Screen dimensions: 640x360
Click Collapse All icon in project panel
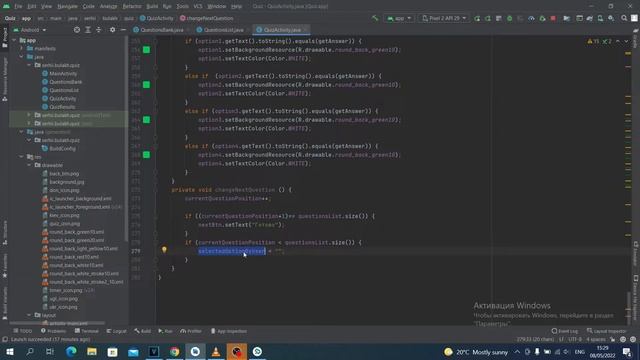pyautogui.click(x=98, y=30)
